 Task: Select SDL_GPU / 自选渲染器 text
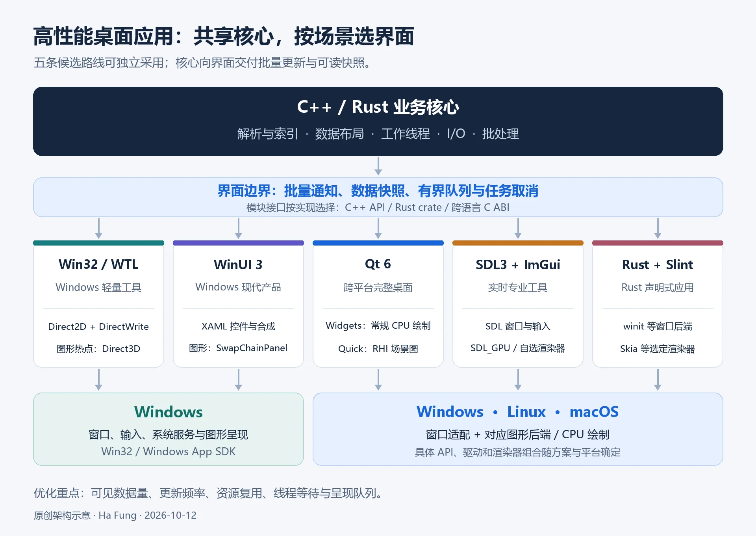pyautogui.click(x=518, y=348)
